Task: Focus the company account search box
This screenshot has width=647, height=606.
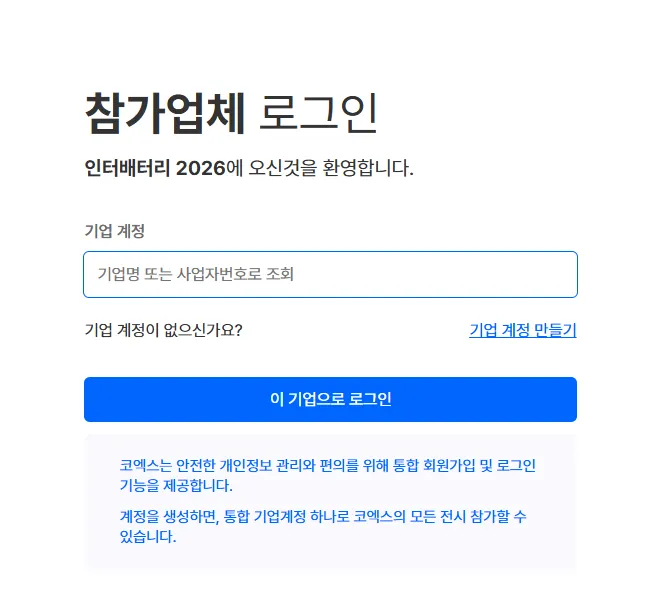Action: 330,274
